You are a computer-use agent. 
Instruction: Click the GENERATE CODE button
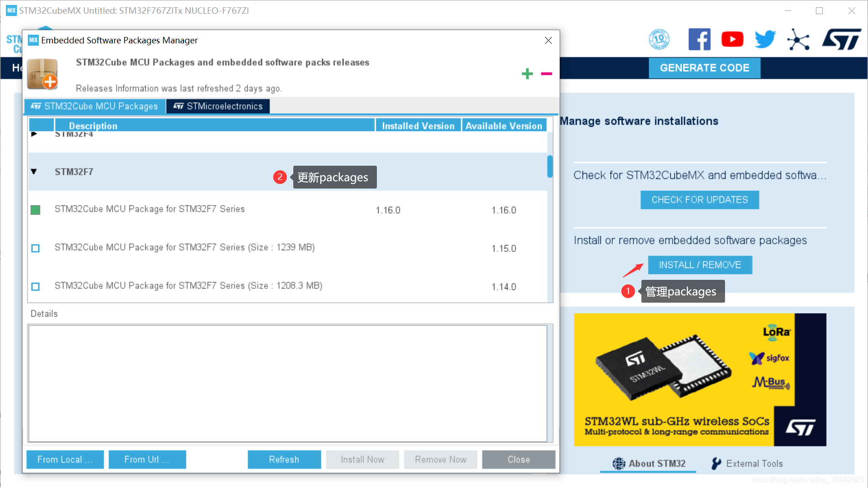[x=704, y=68]
